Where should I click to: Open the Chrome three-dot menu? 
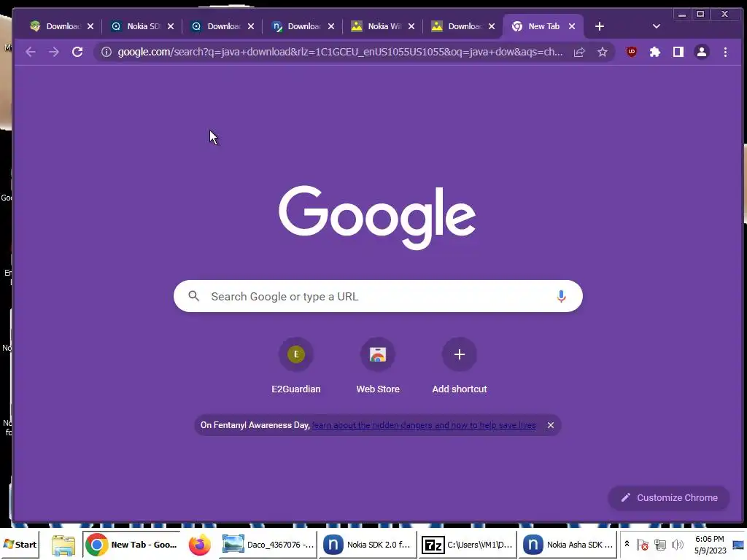(x=725, y=52)
